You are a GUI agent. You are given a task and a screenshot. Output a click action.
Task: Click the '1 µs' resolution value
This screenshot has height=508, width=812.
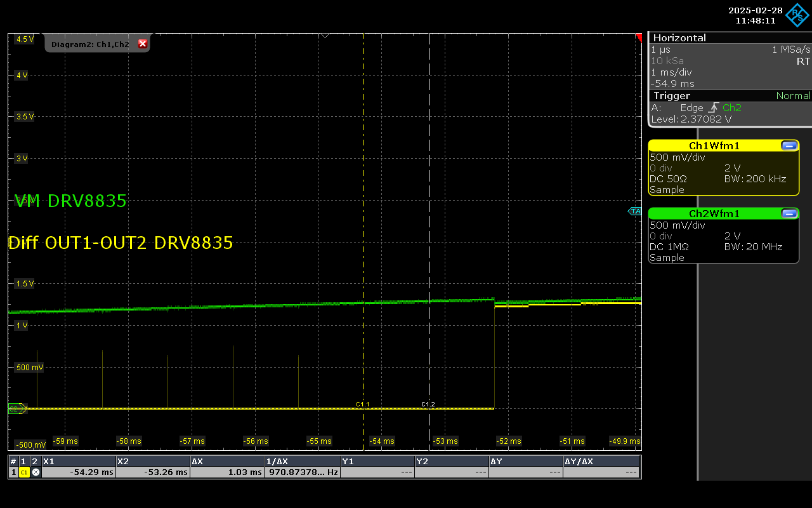click(660, 50)
